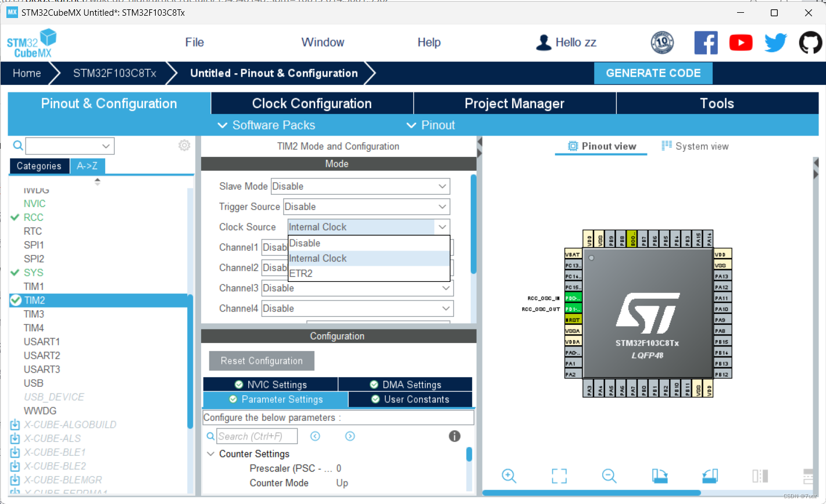
Task: Open the Help menu
Action: 429,42
